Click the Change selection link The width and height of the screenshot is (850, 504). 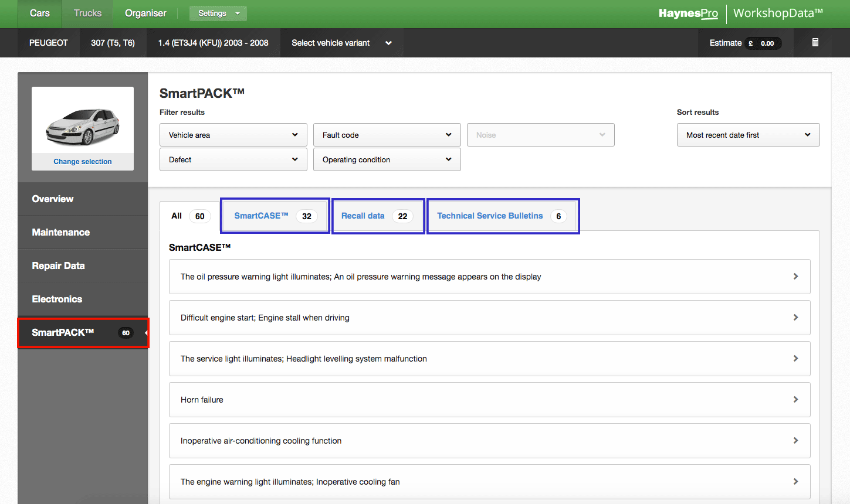tap(83, 162)
